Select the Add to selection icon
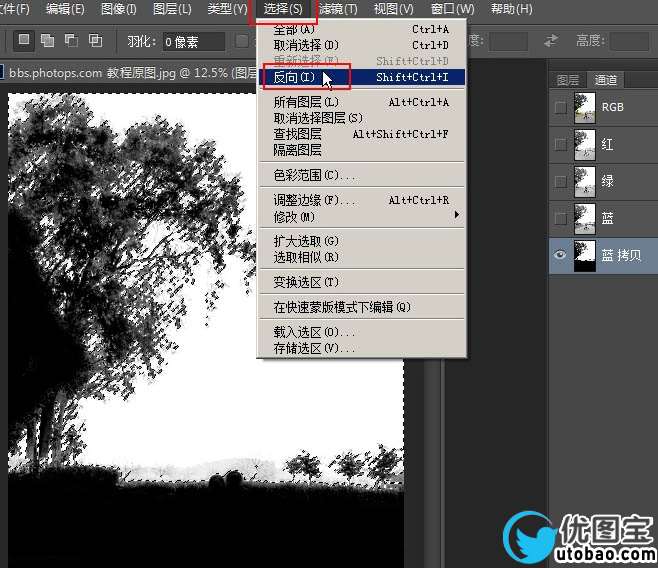 point(47,41)
